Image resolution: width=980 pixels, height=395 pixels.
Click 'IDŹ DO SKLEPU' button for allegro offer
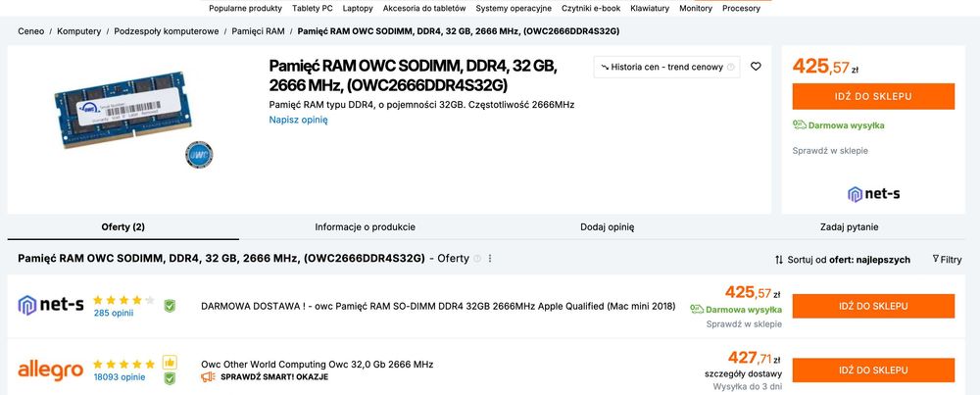pyautogui.click(x=873, y=370)
